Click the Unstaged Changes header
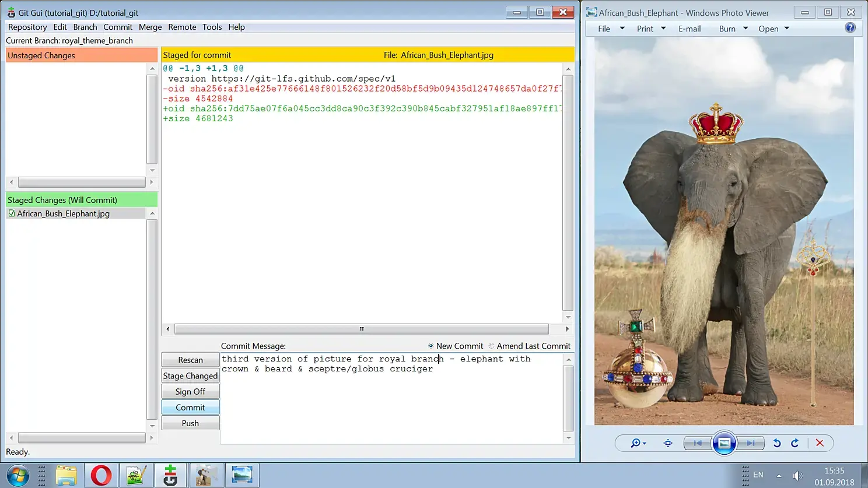868x488 pixels. point(82,55)
